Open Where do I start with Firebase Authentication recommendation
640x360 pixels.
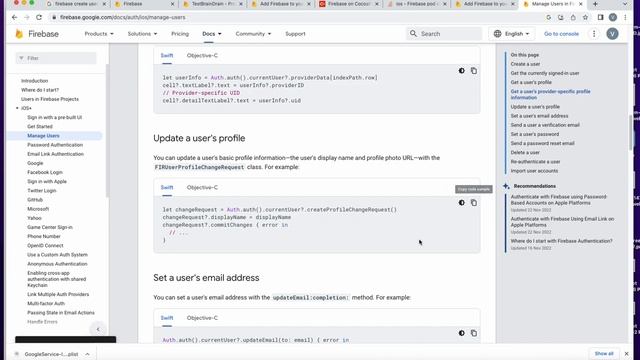click(x=562, y=241)
